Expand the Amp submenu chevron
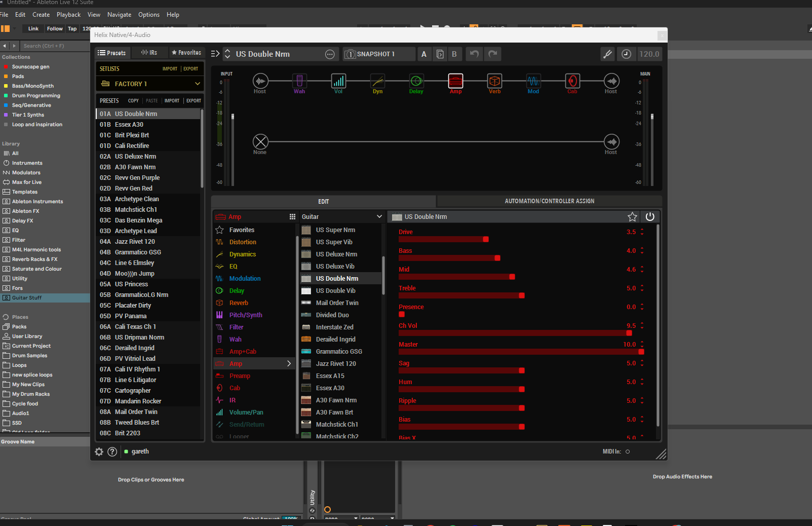Screen dimensions: 812x526 click(289, 363)
